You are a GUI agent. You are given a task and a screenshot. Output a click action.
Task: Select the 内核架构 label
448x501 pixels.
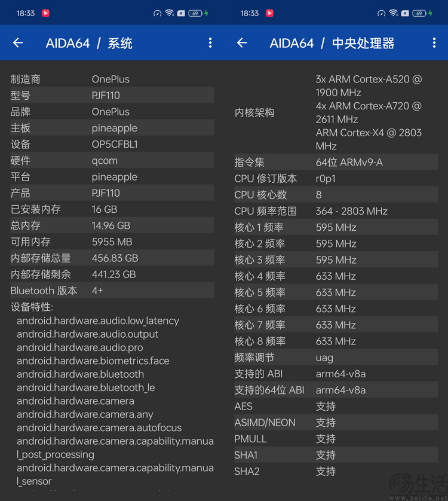(x=254, y=112)
